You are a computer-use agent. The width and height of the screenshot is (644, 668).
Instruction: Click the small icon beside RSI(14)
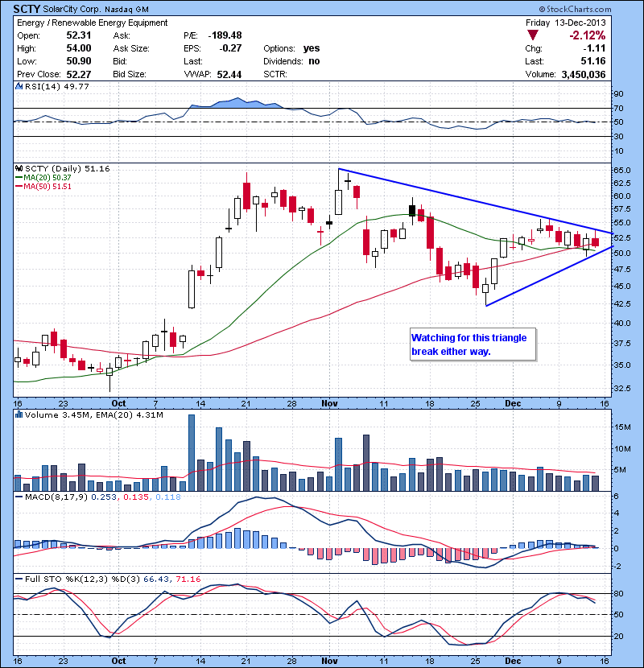pos(19,86)
